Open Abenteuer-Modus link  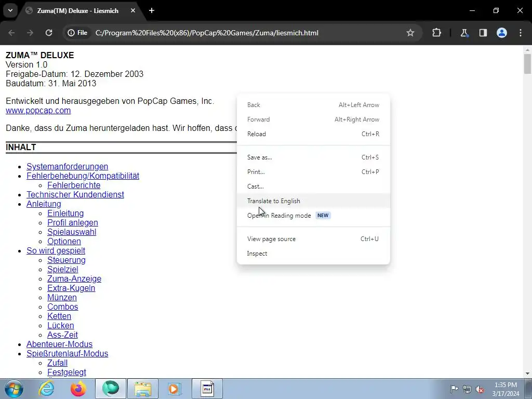pyautogui.click(x=59, y=344)
